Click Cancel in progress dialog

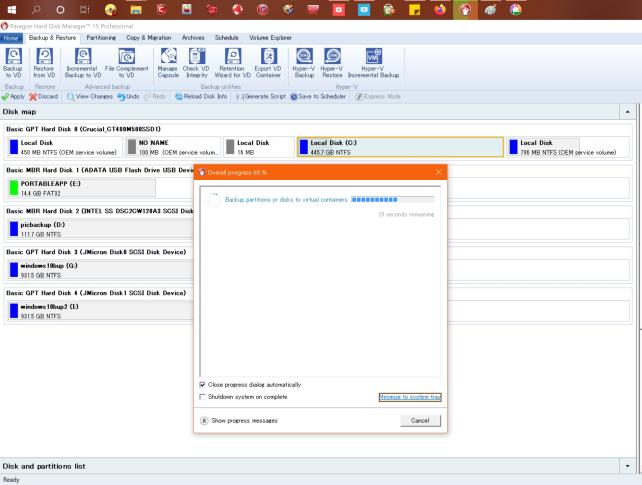(420, 421)
